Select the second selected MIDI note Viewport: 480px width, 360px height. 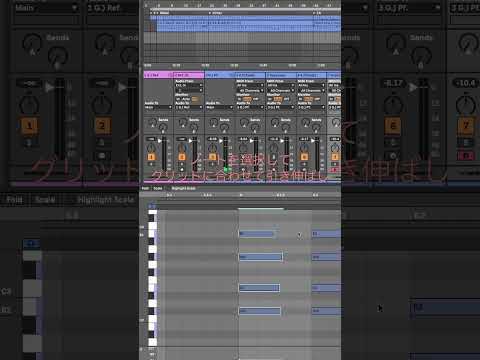tap(260, 257)
